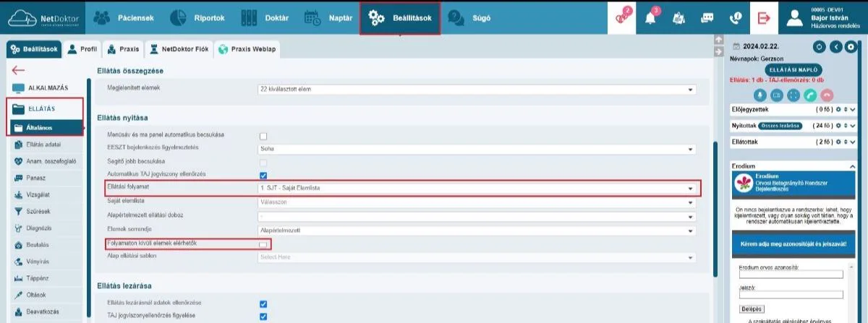Open Panasz sidebar item
This screenshot has width=868, height=323.
pyautogui.click(x=46, y=178)
